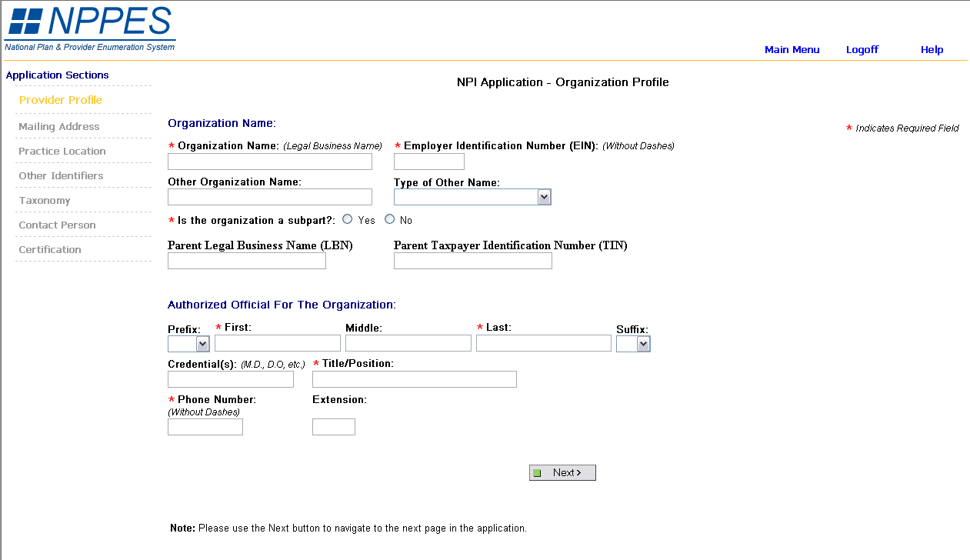Focus the Title/Position input field
Image resolution: width=970 pixels, height=560 pixels.
click(414, 379)
